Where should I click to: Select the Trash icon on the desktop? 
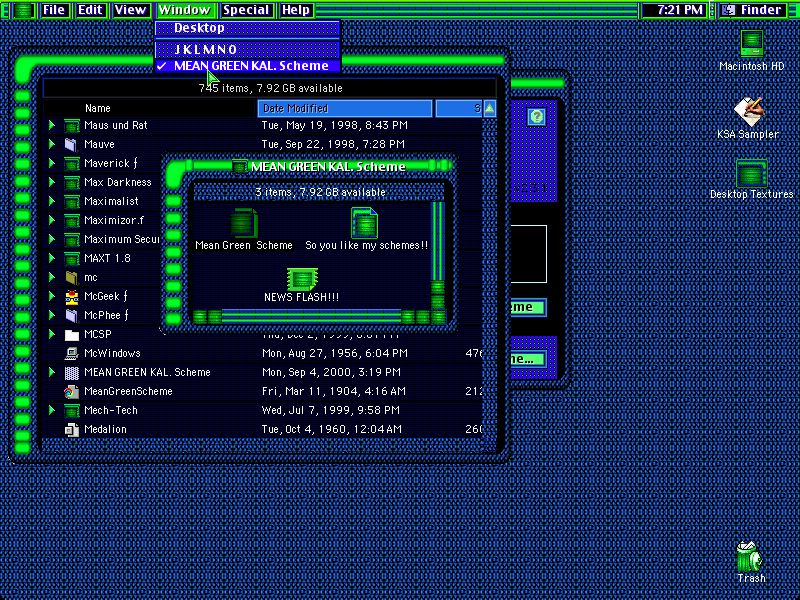pos(748,557)
